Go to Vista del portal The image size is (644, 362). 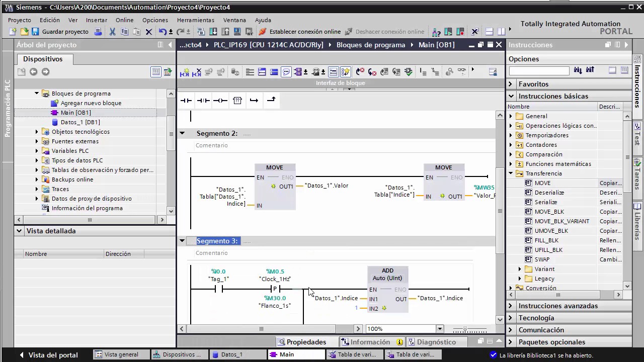tap(48, 355)
